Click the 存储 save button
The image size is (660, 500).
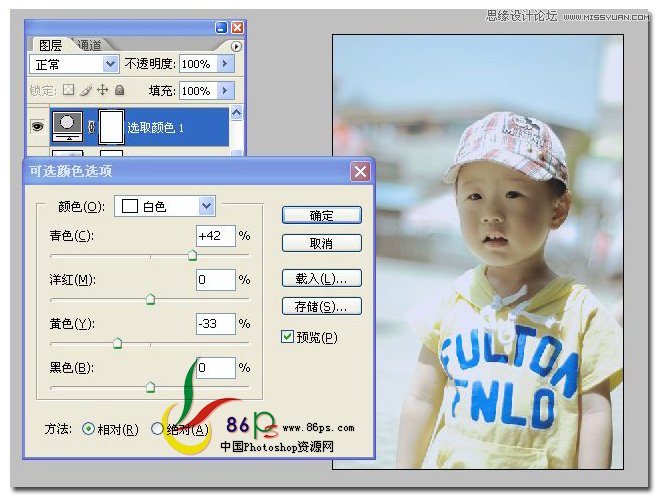point(322,306)
